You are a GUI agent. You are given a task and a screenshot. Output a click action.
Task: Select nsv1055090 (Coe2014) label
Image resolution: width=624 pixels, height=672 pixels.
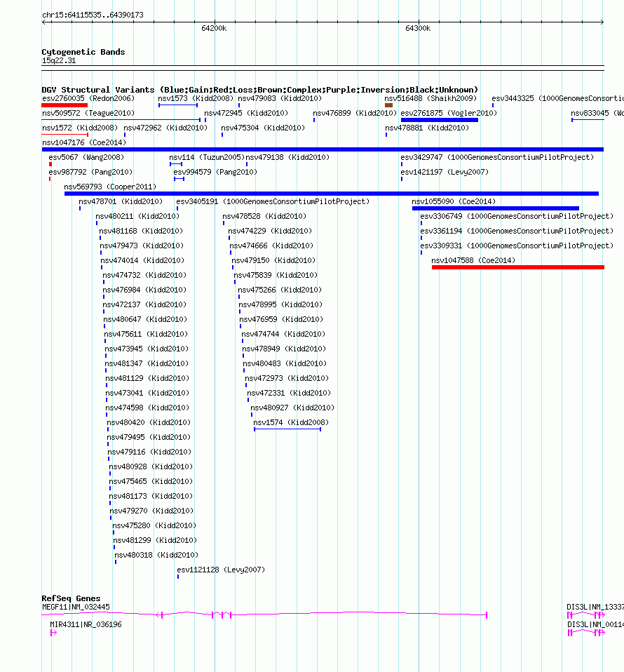tap(454, 201)
